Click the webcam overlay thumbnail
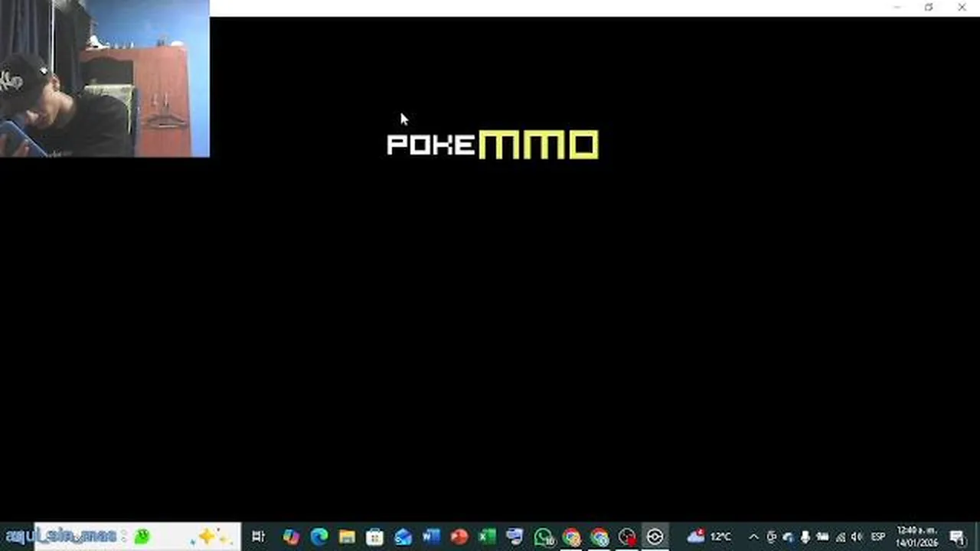The width and height of the screenshot is (980, 551). [x=104, y=78]
